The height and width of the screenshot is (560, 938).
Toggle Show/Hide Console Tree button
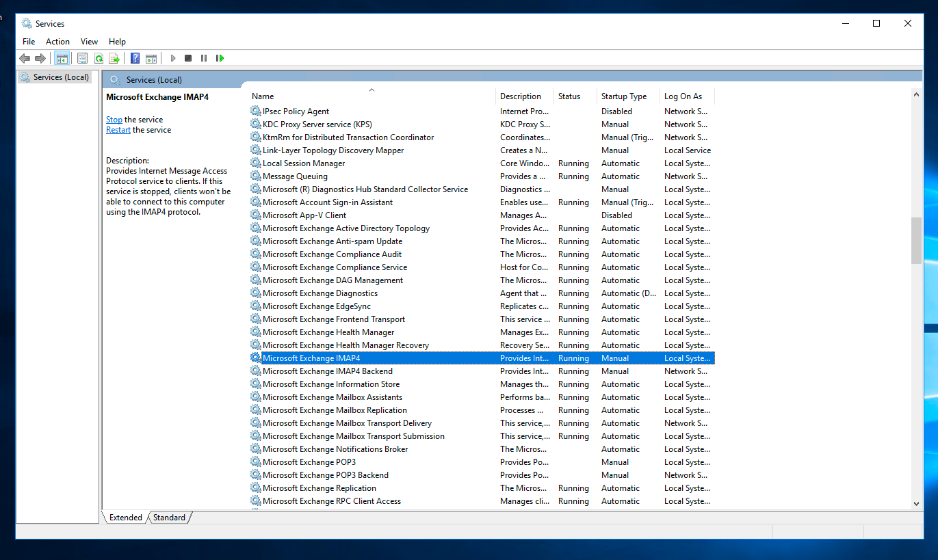[x=62, y=58]
